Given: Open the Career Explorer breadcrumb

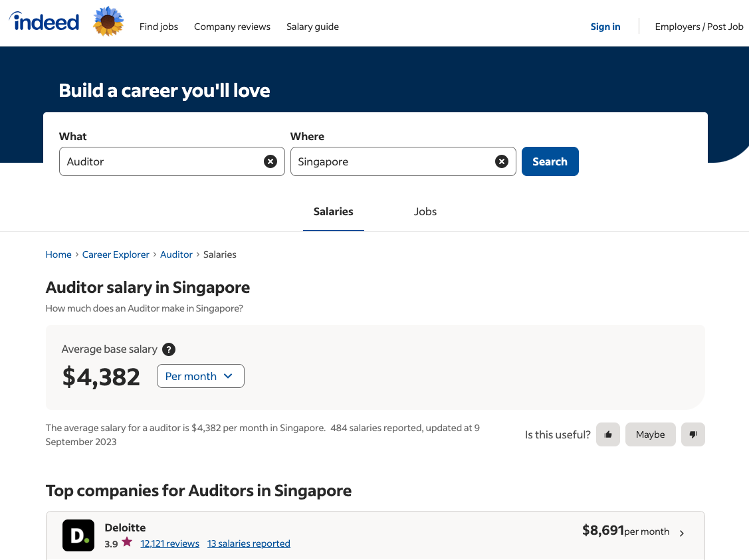Looking at the screenshot, I should (x=116, y=254).
